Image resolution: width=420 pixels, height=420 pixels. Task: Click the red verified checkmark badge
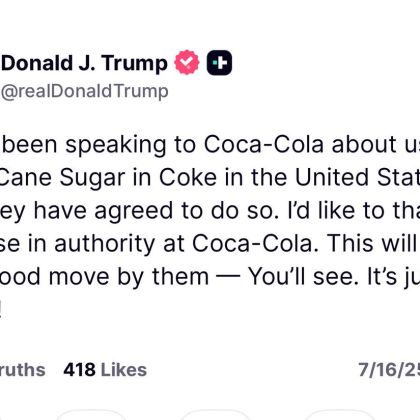click(x=187, y=62)
